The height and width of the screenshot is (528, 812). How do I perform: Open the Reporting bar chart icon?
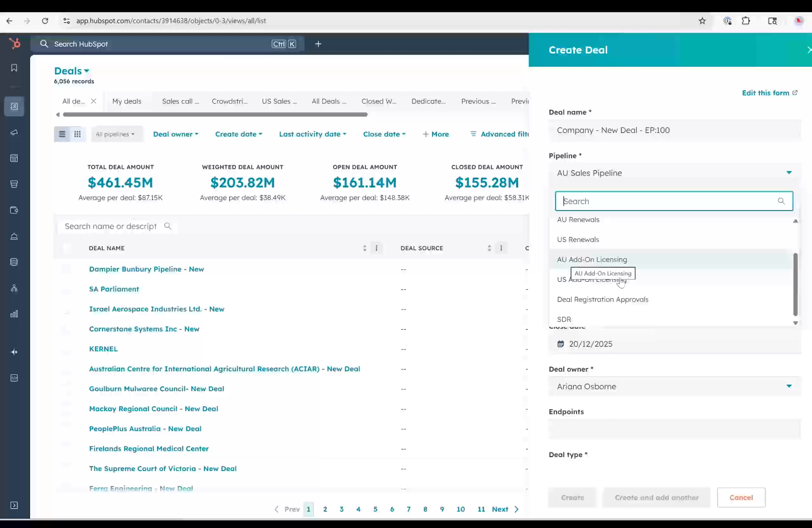(x=14, y=314)
